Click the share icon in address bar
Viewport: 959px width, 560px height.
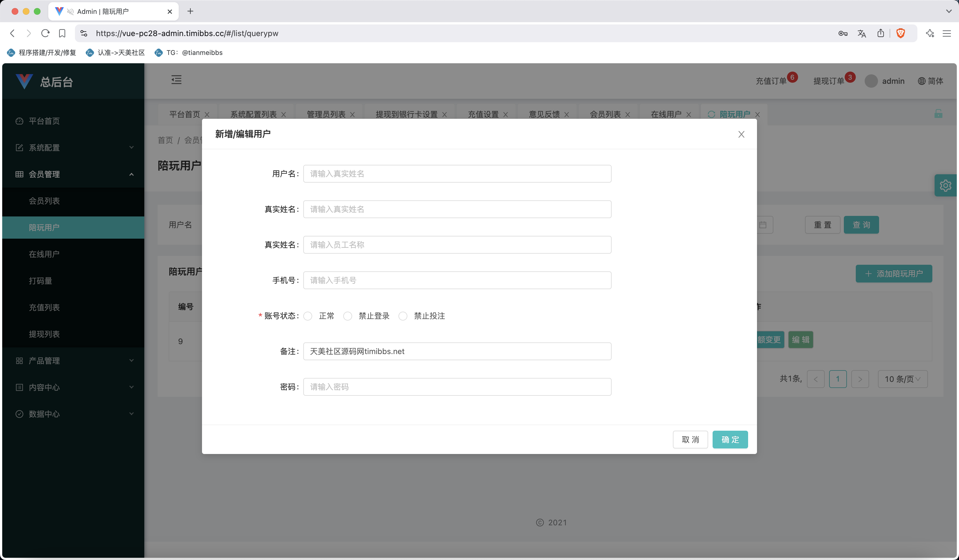880,34
